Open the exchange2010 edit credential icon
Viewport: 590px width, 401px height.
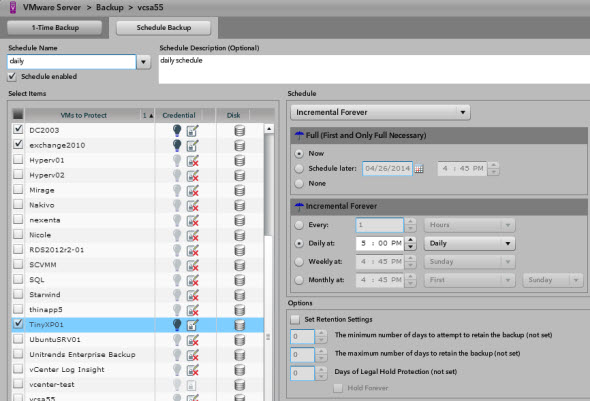(x=192, y=146)
